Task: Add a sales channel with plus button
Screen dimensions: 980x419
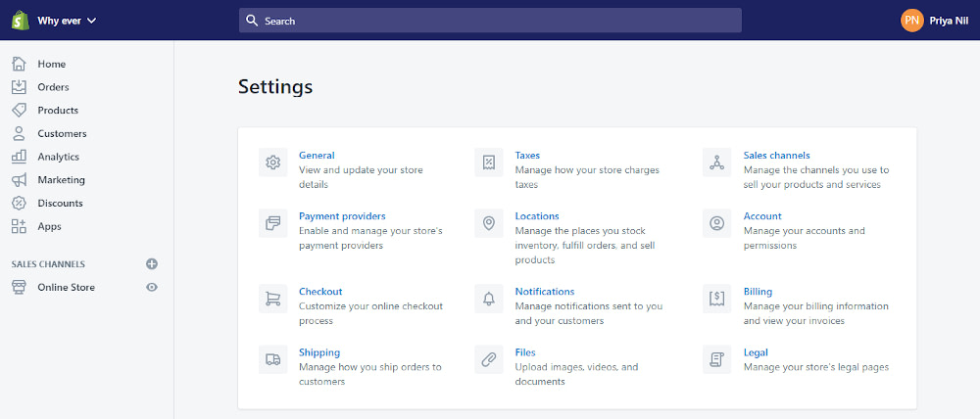Action: click(x=152, y=264)
